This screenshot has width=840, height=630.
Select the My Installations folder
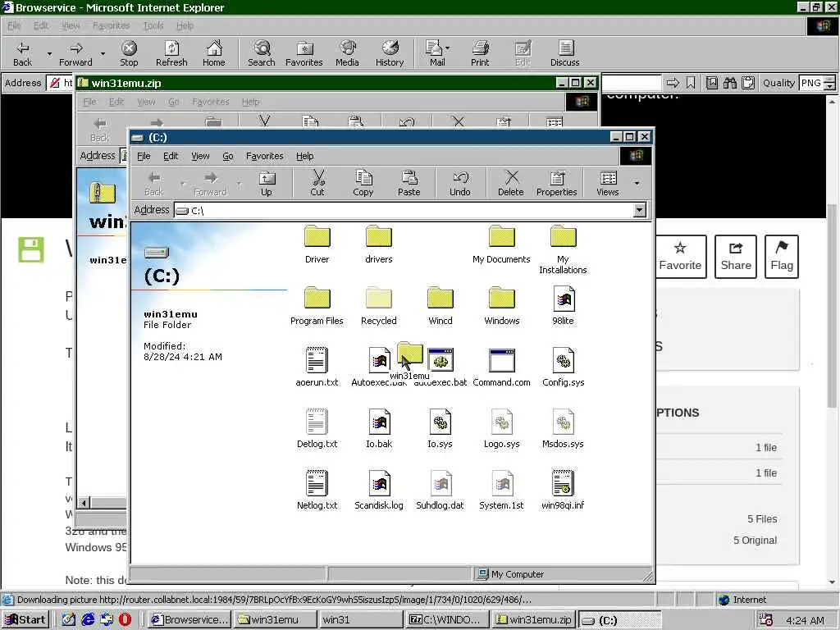pos(563,249)
